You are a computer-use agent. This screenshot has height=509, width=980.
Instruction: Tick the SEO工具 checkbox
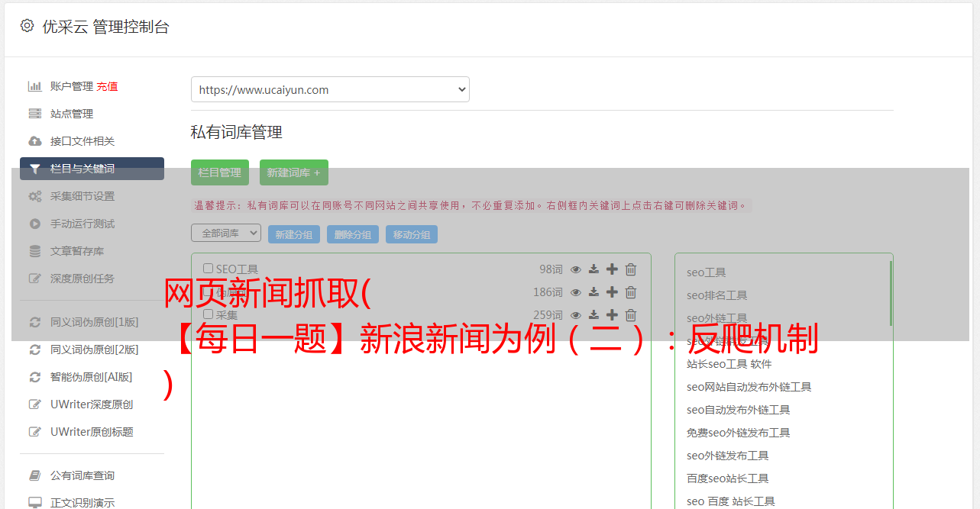click(x=208, y=269)
